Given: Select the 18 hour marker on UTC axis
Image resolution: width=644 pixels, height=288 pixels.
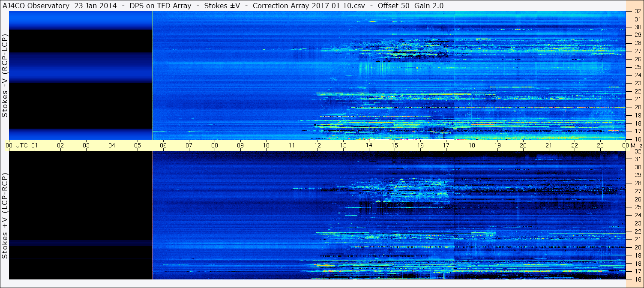Looking at the screenshot, I should click(472, 145).
